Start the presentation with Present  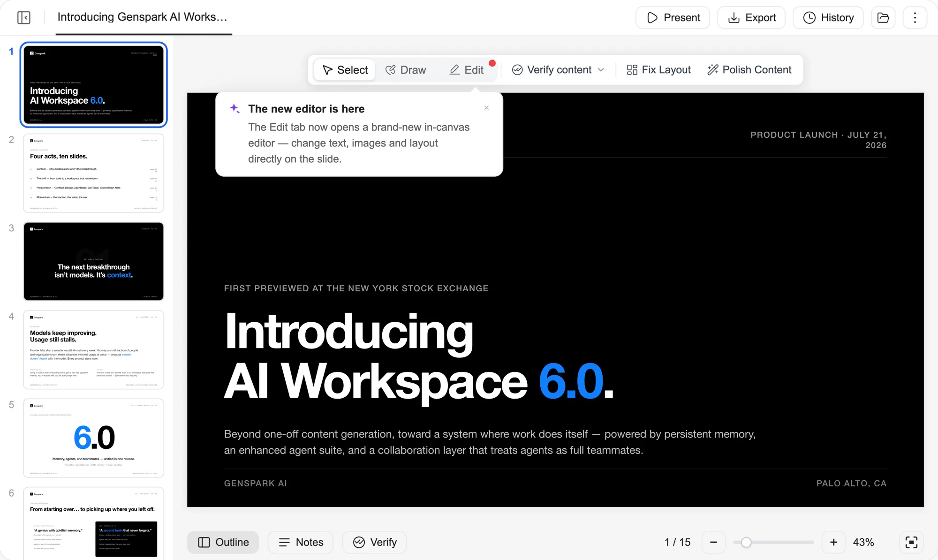[673, 18]
